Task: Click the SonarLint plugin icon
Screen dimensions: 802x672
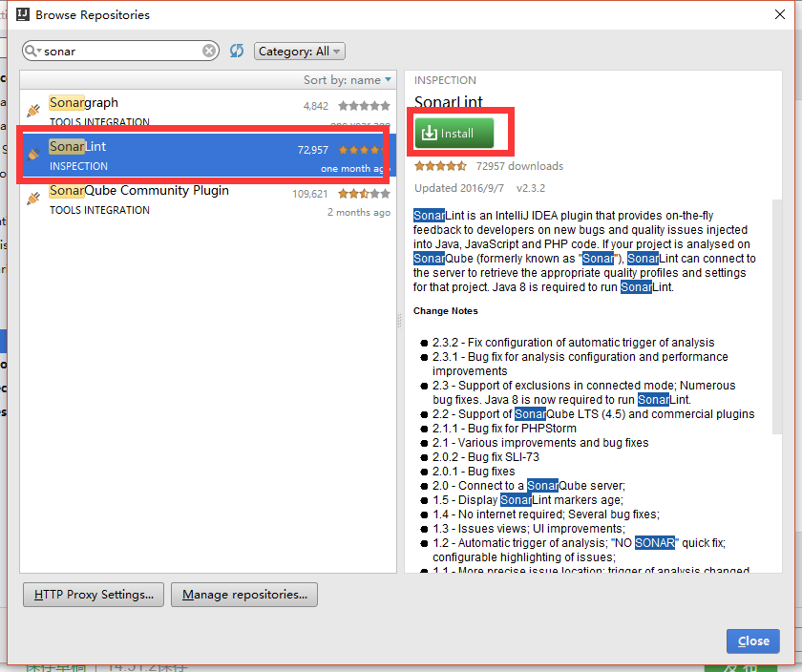Action: click(x=33, y=154)
